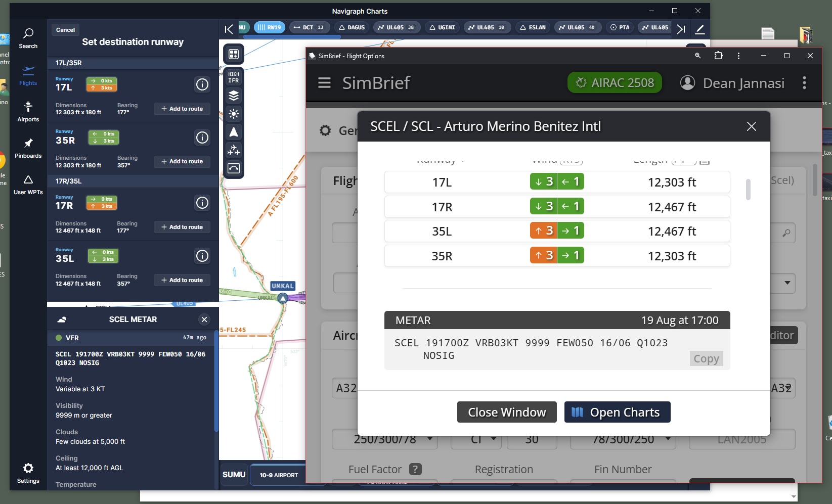
Task: Click the aircraft traffic map icon
Action: [234, 150]
